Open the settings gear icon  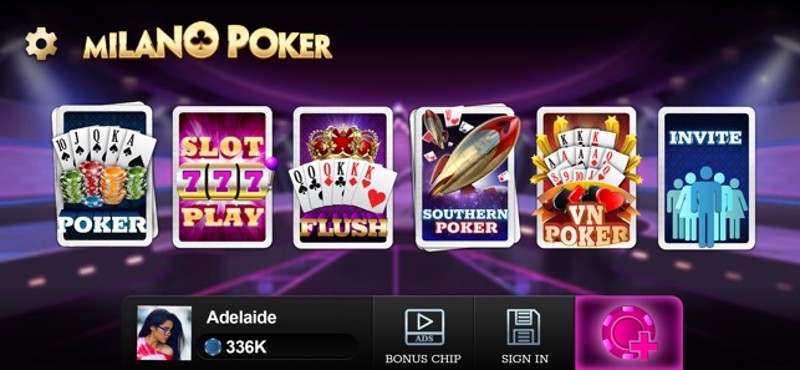pos(41,43)
